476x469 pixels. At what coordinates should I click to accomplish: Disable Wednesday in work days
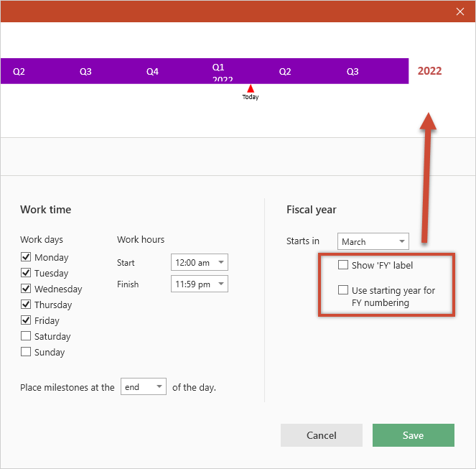click(26, 289)
